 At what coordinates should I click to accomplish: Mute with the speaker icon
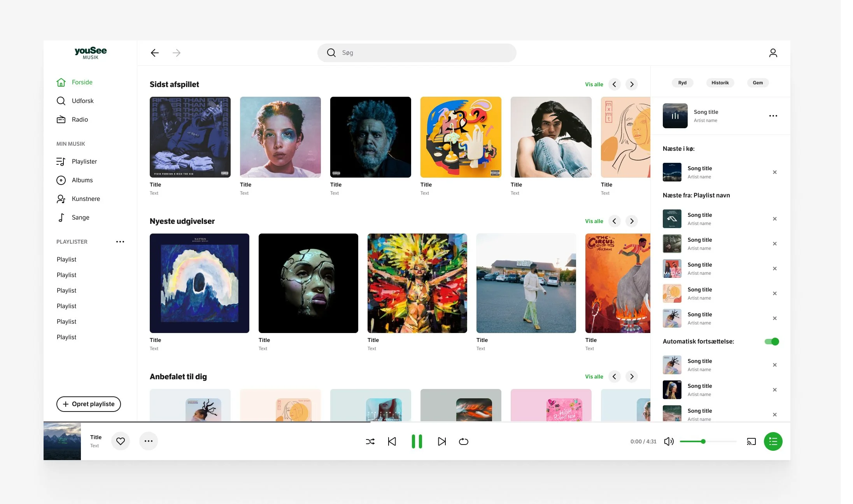click(669, 441)
